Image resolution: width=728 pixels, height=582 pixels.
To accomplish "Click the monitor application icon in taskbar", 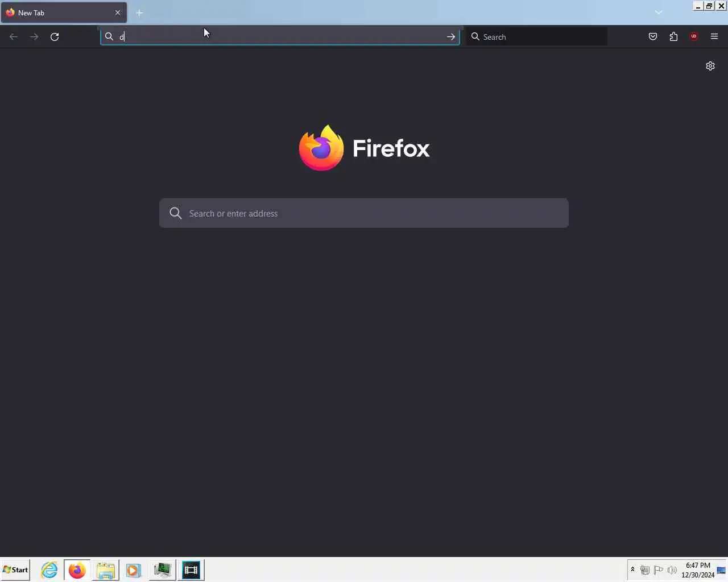I will [x=162, y=570].
